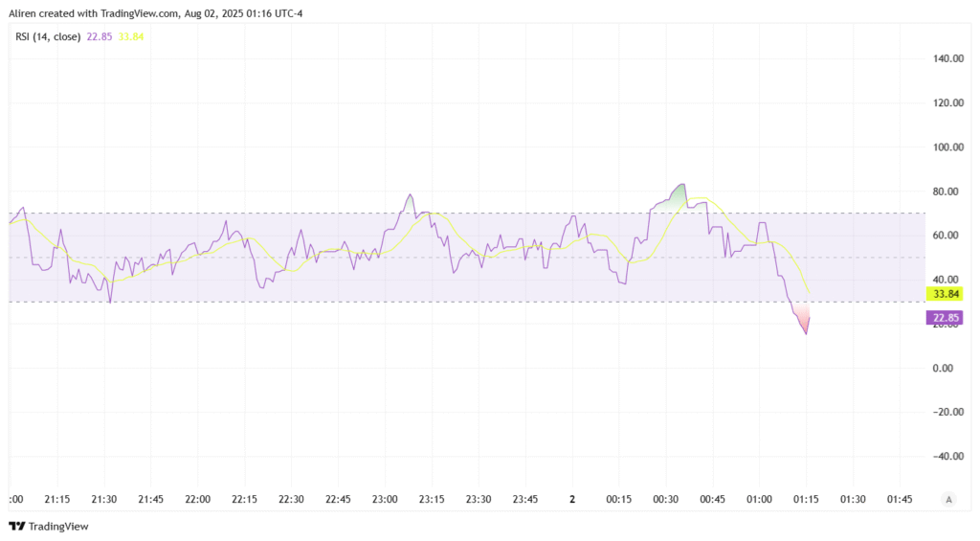980x541 pixels.
Task: Select the RSI (14, close) indicator label
Action: (48, 37)
